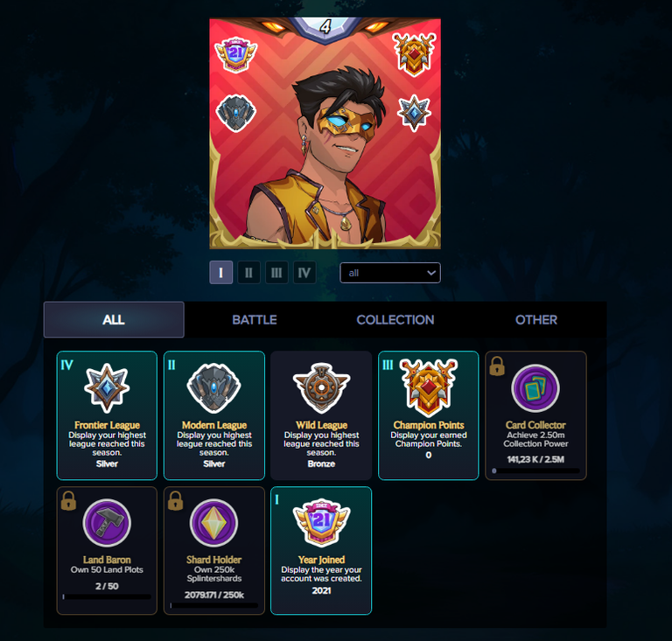The height and width of the screenshot is (641, 672).
Task: Switch to badge slot III
Action: click(x=276, y=273)
